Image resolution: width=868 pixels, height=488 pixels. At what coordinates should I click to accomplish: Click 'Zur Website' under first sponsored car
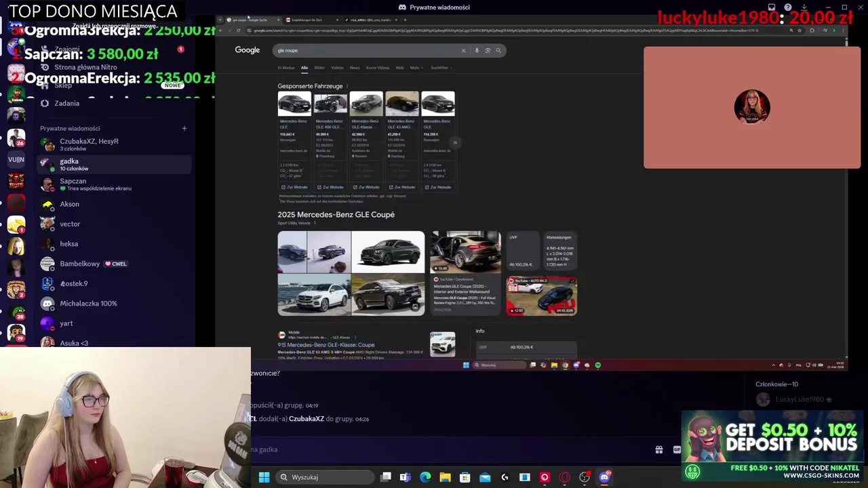294,187
